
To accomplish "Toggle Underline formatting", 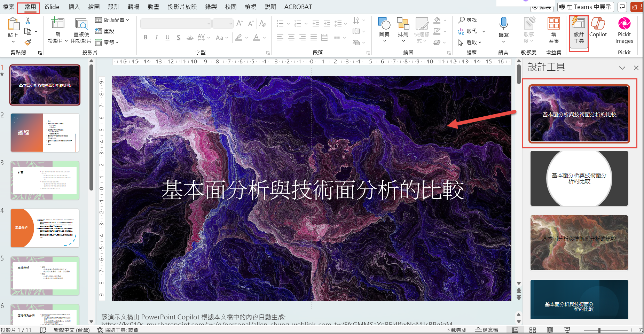I will coord(167,37).
